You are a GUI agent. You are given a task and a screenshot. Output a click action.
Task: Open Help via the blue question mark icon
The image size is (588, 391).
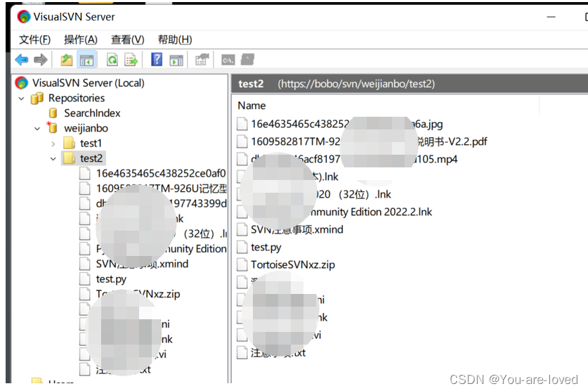pos(157,60)
